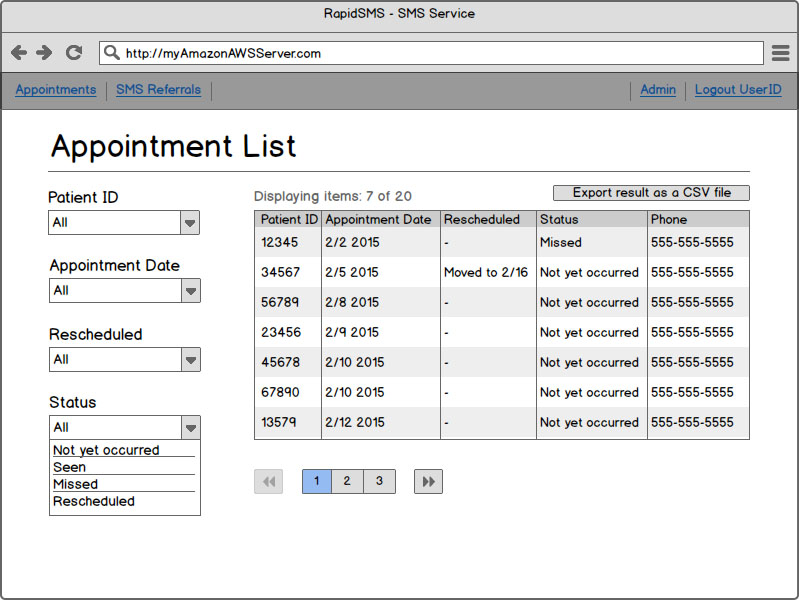This screenshot has width=799, height=600.
Task: Select 'Not yet occurred' status option
Action: [x=106, y=450]
